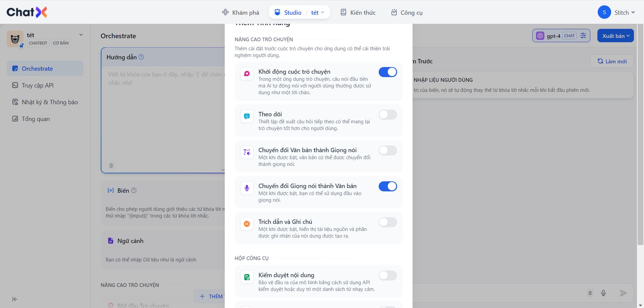The width and height of the screenshot is (644, 308).
Task: Collapse the sidebar with the arrow icon
Action: (15, 299)
